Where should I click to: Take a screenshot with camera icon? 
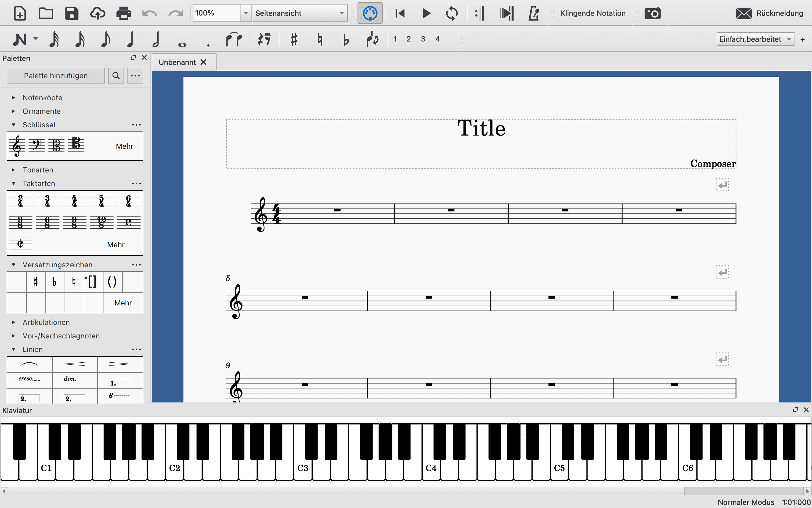pos(653,14)
